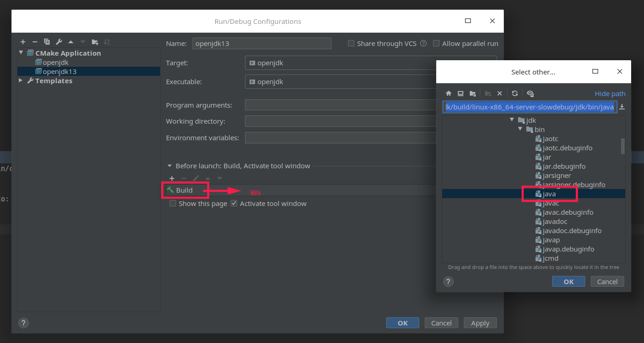The height and width of the screenshot is (343, 644).
Task: Collapse the Before launch section
Action: [x=170, y=166]
